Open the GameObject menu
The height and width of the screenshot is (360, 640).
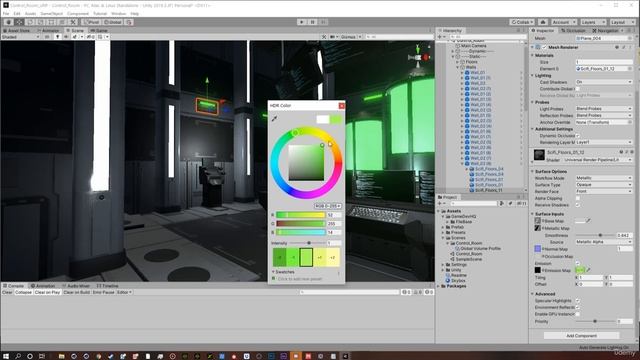(x=51, y=13)
